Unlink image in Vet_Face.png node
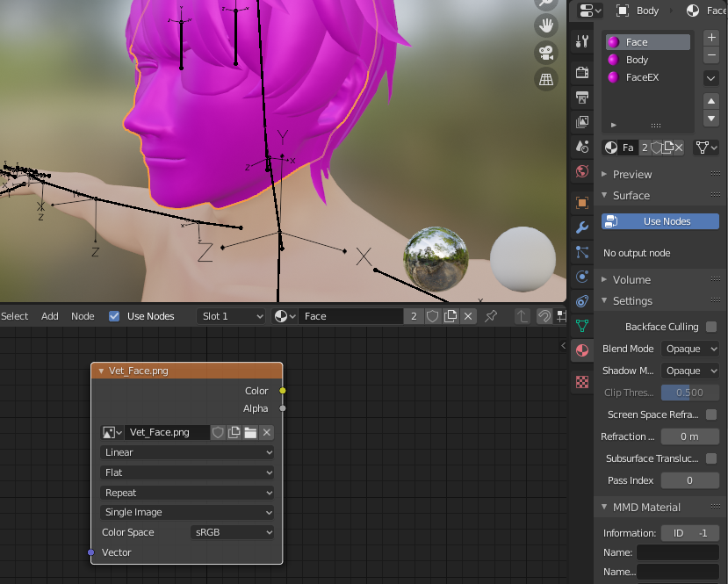Viewport: 728px width, 584px height. [266, 433]
